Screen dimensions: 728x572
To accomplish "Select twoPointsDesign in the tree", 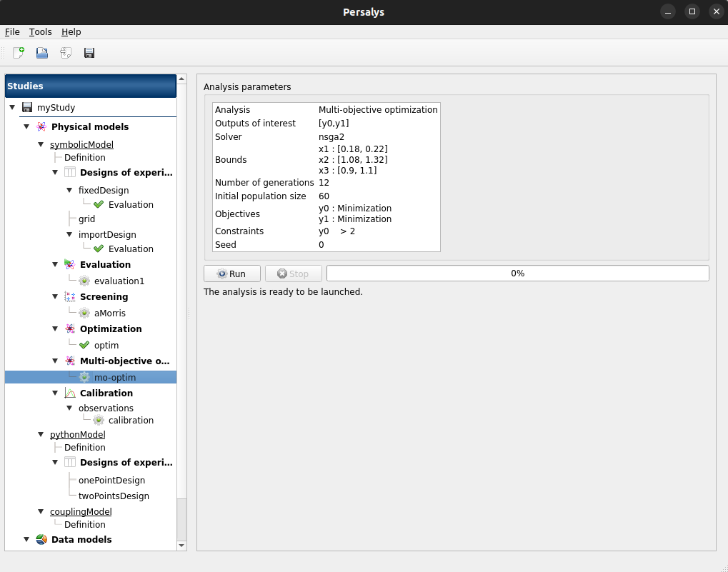I will (x=114, y=496).
